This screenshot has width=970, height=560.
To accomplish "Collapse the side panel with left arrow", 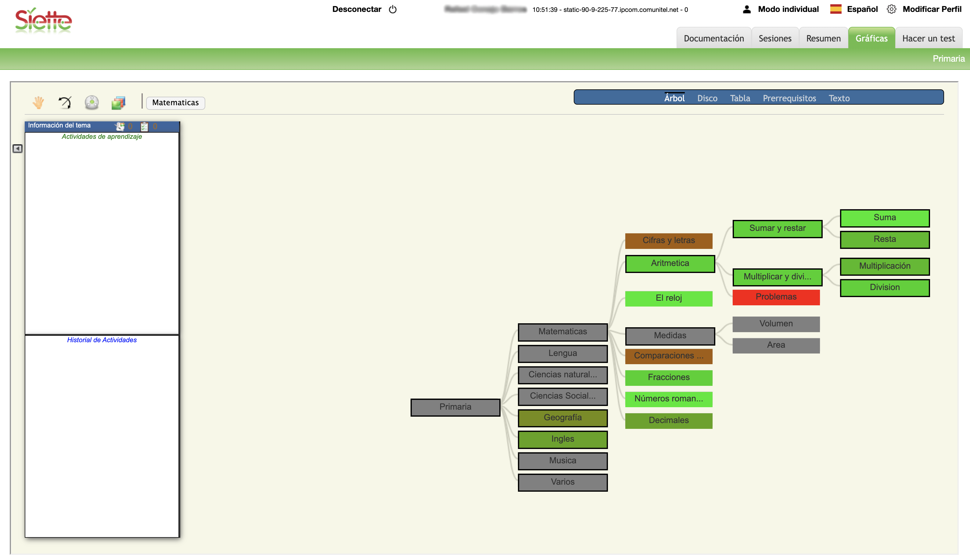I will (x=17, y=149).
